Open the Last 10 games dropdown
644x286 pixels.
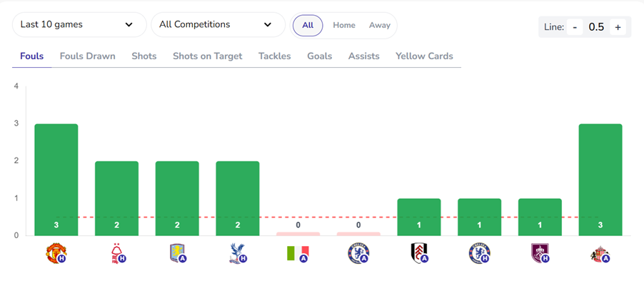(x=78, y=25)
